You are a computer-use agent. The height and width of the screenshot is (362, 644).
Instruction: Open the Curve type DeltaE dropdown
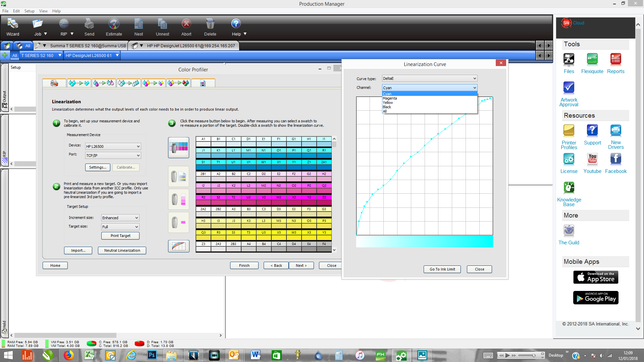pos(430,78)
